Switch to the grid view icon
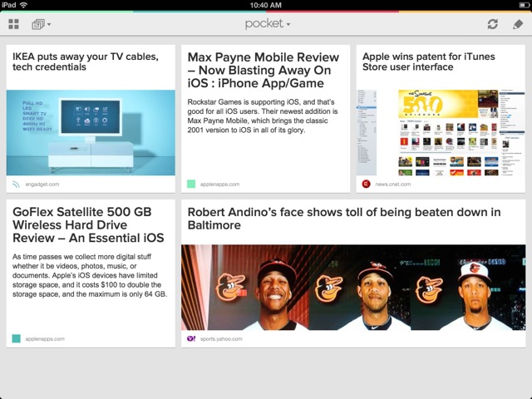 pos(13,24)
